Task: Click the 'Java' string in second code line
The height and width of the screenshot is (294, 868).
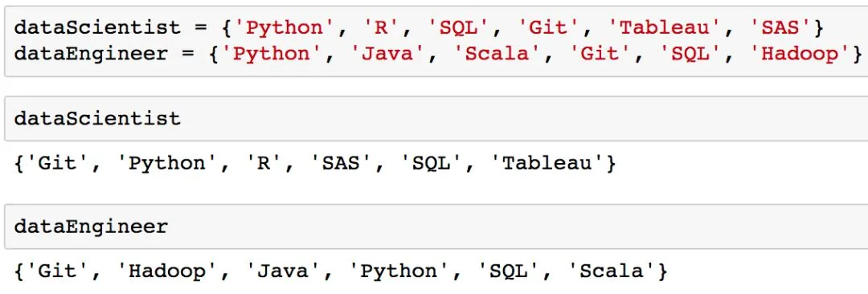Action: [x=389, y=55]
